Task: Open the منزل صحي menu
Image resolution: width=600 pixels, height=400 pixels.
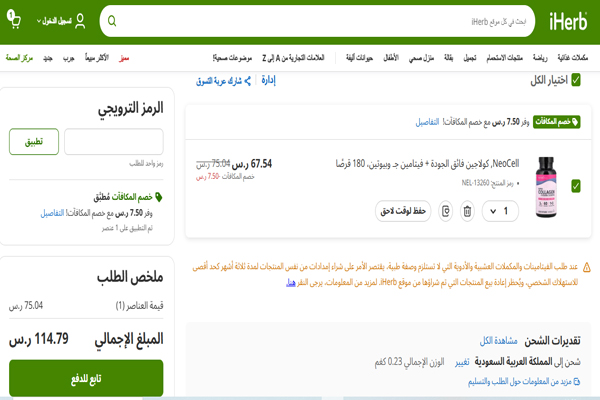Action: [421, 58]
